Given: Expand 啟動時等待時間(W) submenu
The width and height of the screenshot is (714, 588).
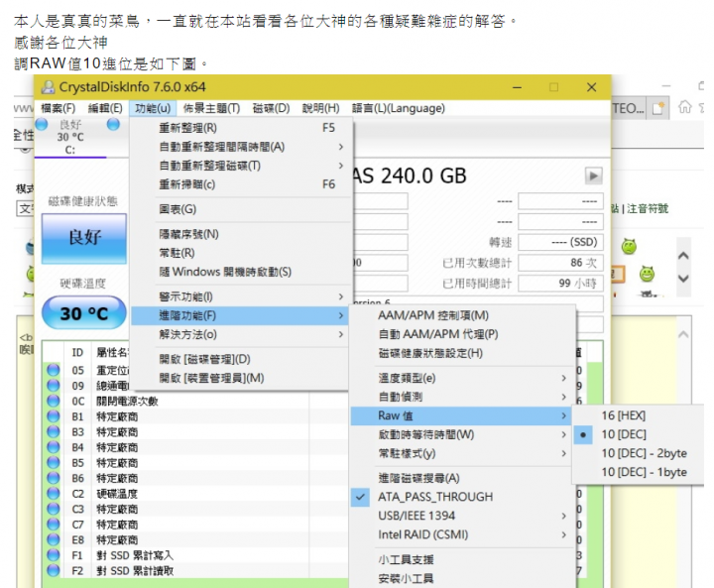Looking at the screenshot, I should click(462, 434).
